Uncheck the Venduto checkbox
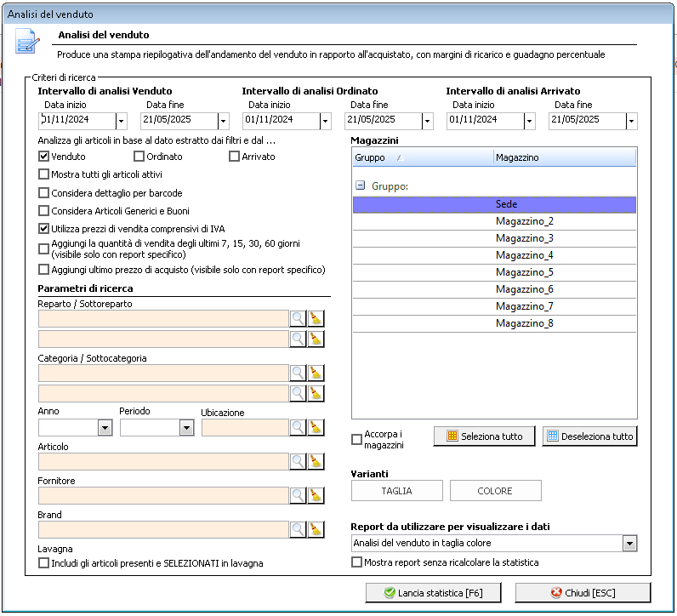 pos(43,157)
